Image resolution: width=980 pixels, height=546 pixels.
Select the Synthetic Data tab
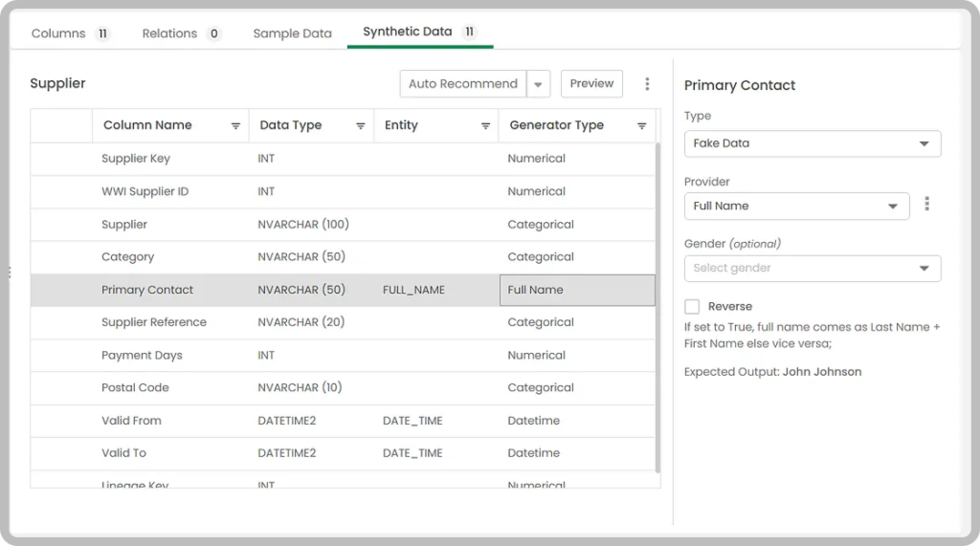tap(420, 32)
